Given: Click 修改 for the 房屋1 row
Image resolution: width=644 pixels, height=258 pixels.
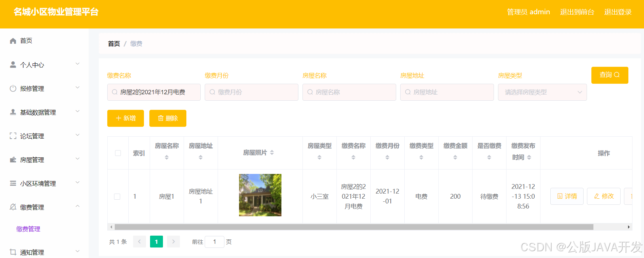Looking at the screenshot, I should click(604, 196).
